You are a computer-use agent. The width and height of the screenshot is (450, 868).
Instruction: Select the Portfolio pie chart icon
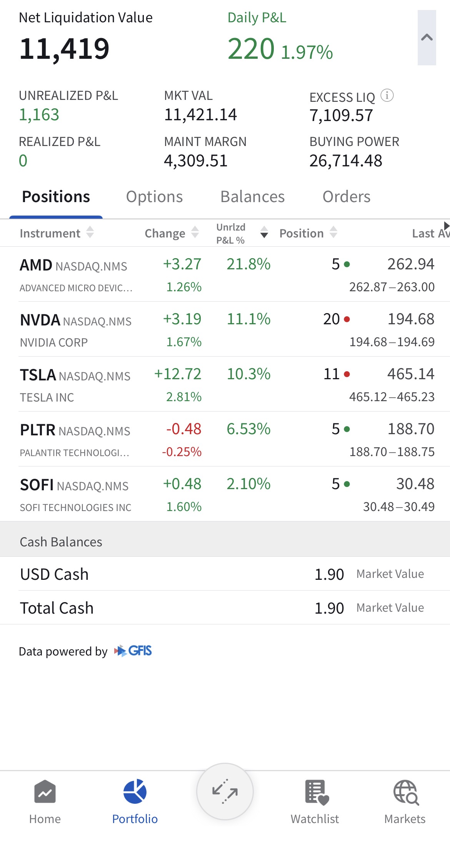(x=135, y=792)
